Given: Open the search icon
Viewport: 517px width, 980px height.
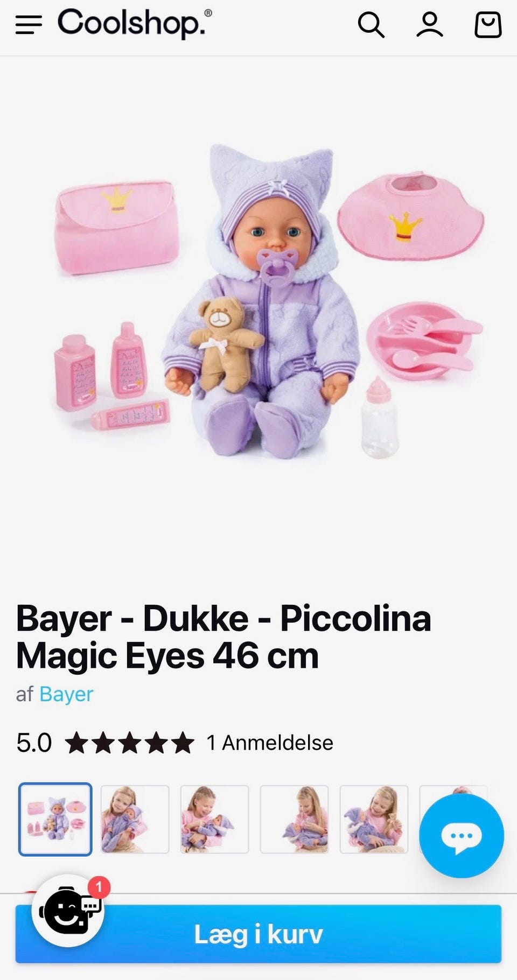Looking at the screenshot, I should coord(371,25).
